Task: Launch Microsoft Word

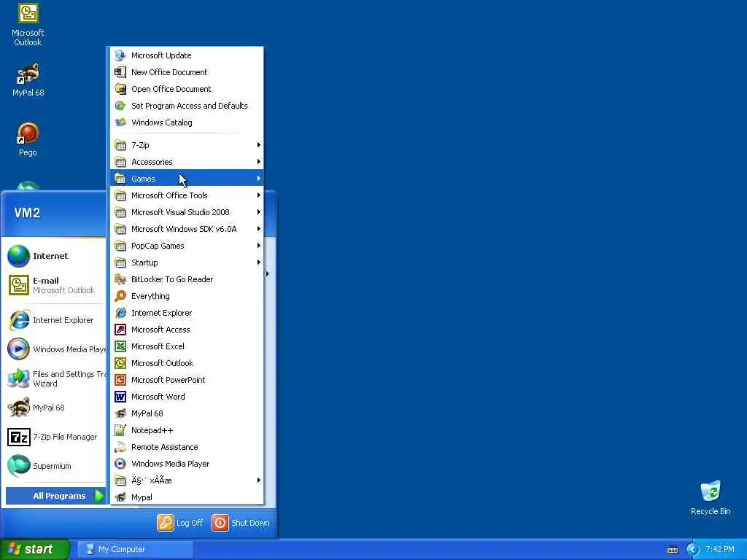Action: click(x=187, y=397)
